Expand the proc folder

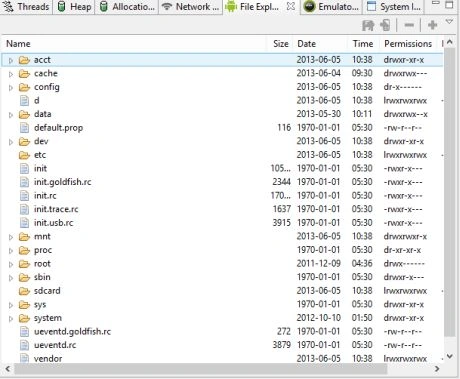point(11,251)
